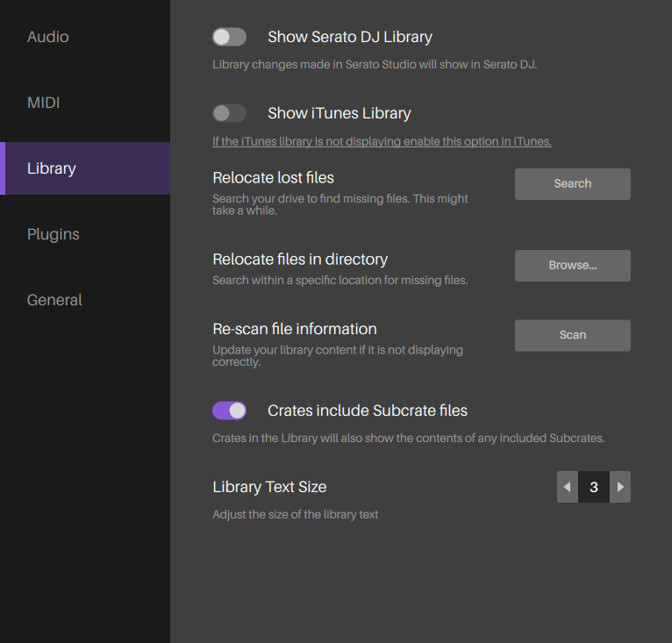Screen dimensions: 672x643
Task: Click Search button to relocate lost files
Action: pyautogui.click(x=573, y=184)
